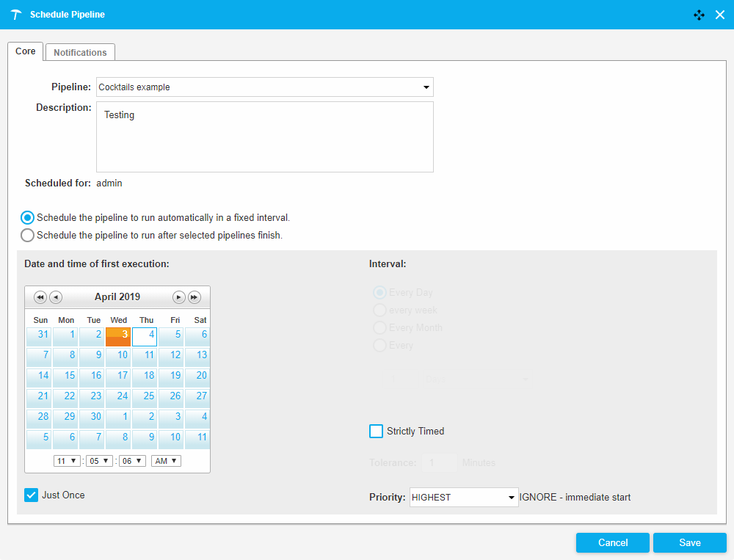Viewport: 734px width, 560px height.
Task: Click the Cancel button
Action: click(612, 542)
